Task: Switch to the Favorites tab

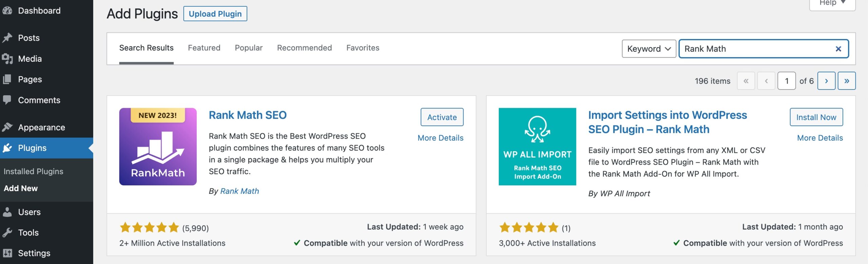Action: click(x=363, y=48)
